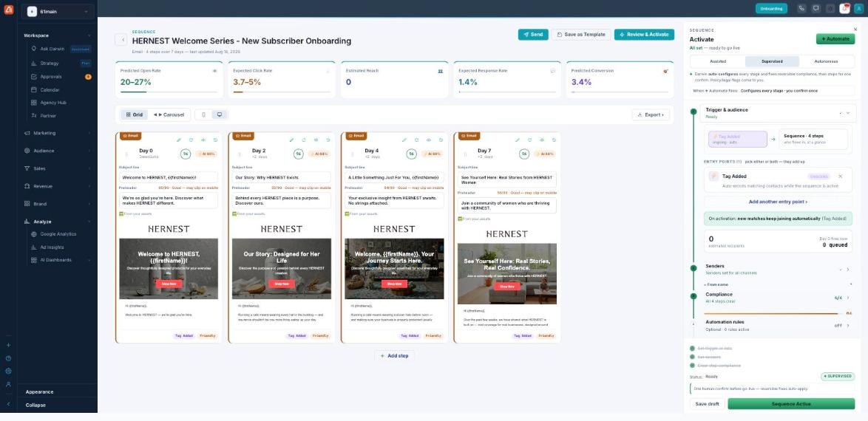
Task: Switch to Grid view
Action: [134, 114]
